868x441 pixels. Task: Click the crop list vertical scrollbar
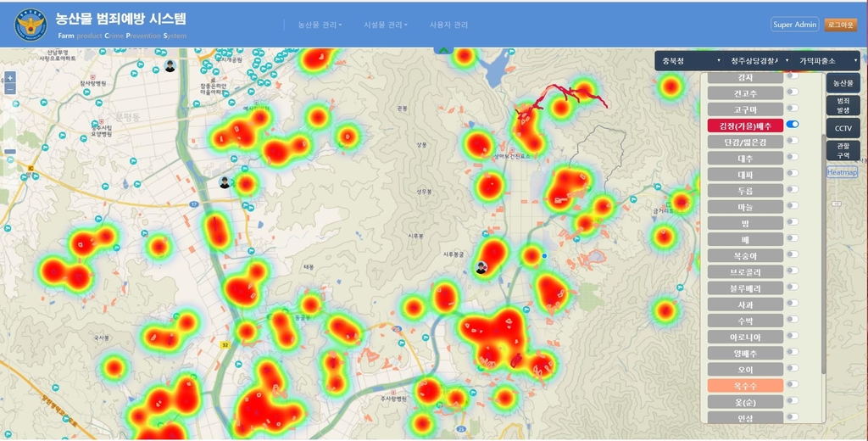coord(823,252)
